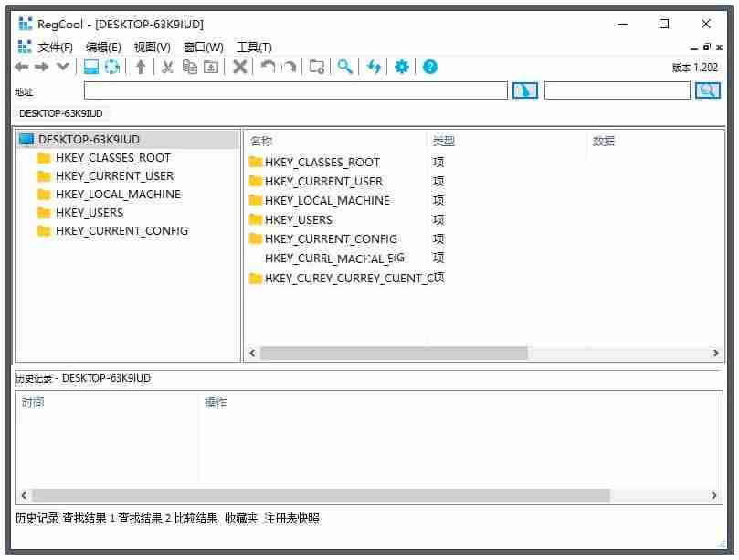Screen dimensions: 739x560
Task: Click the search button beside the search box
Action: click(x=707, y=90)
